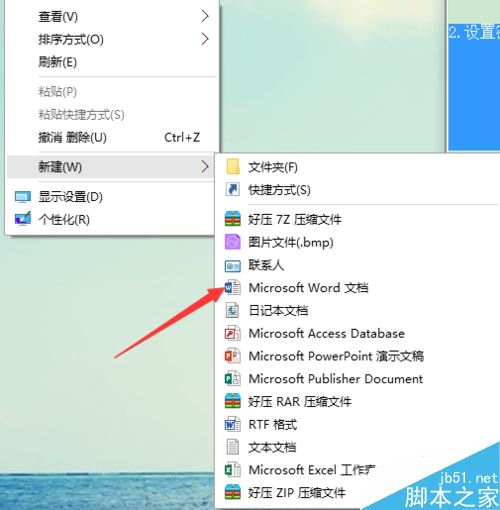Screen dimensions: 500x510
Task: Click the 好压 ZIP archive icon
Action: pos(233,492)
